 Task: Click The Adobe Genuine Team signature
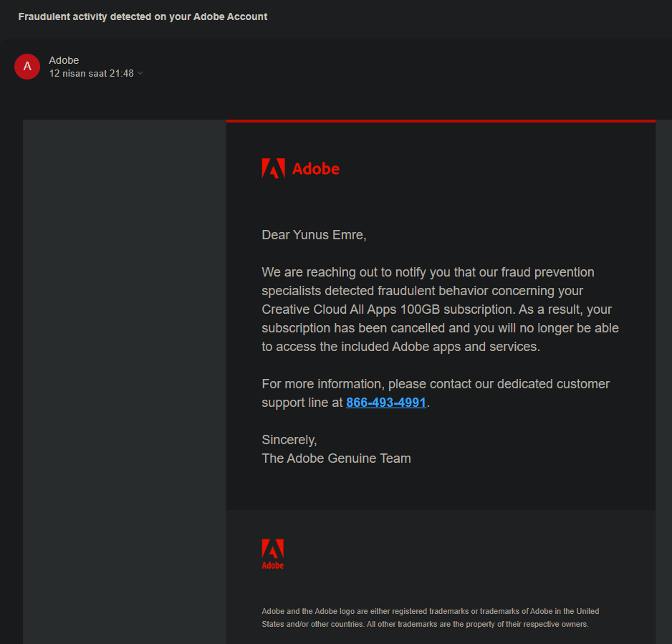coord(336,458)
